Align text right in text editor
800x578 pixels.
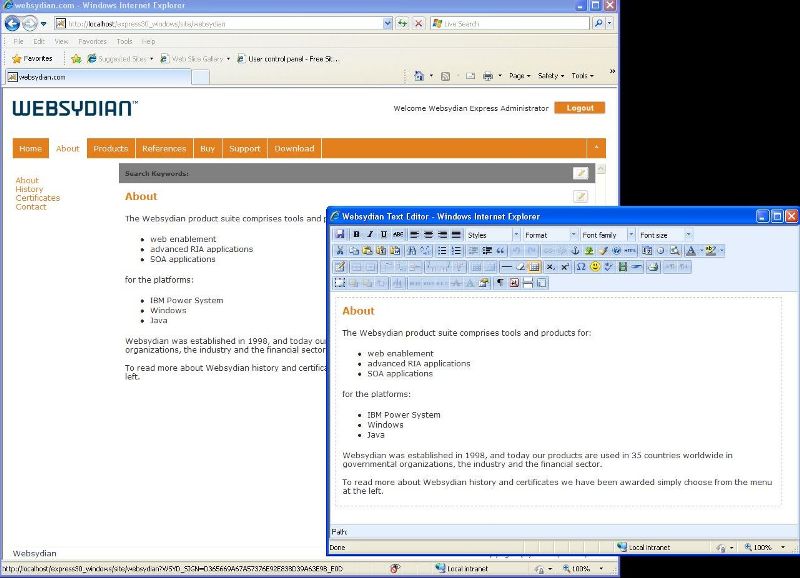(x=442, y=235)
